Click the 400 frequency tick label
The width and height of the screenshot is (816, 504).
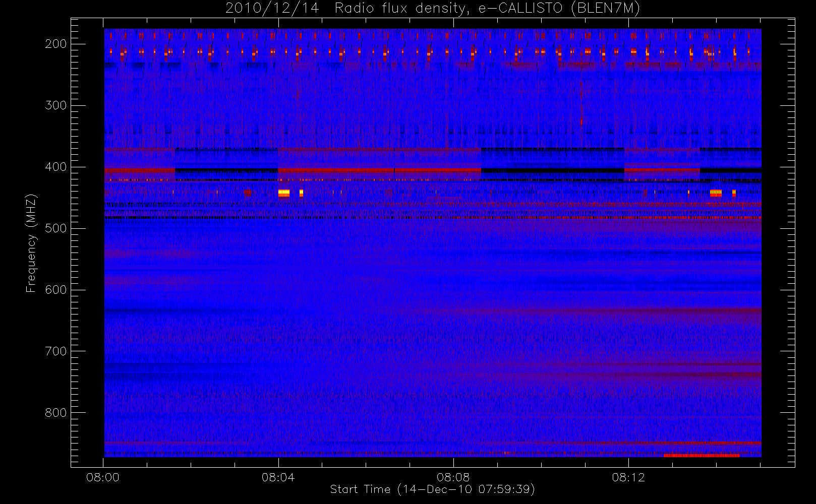click(x=55, y=167)
